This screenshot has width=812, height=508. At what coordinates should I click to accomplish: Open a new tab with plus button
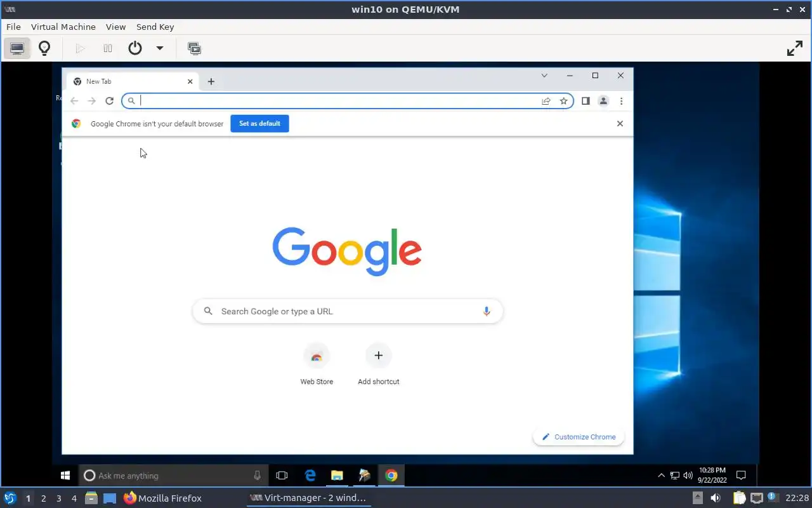tap(211, 81)
